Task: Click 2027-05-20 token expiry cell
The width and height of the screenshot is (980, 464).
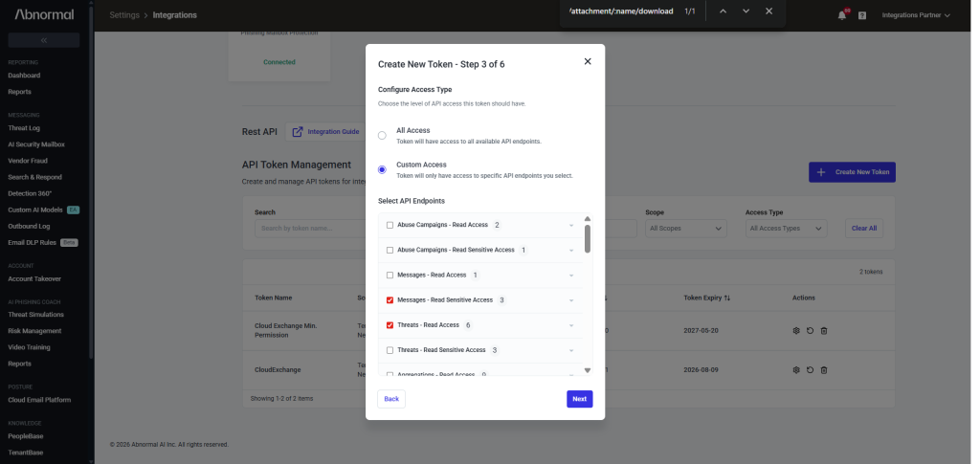Action: click(x=702, y=330)
